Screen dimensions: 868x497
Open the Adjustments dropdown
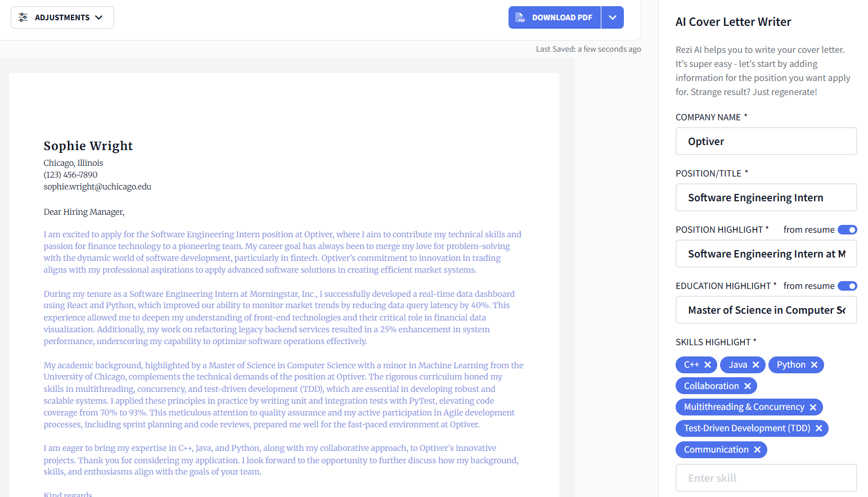coord(62,17)
